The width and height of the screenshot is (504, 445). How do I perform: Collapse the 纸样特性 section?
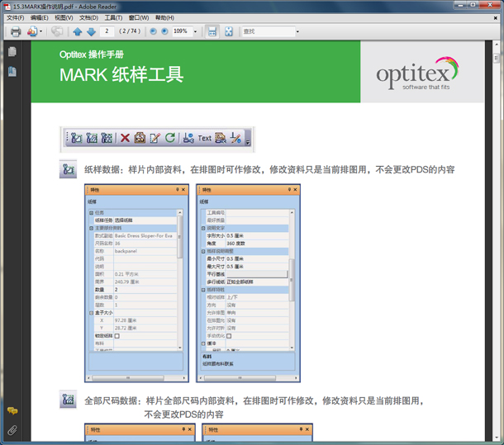coord(203,290)
